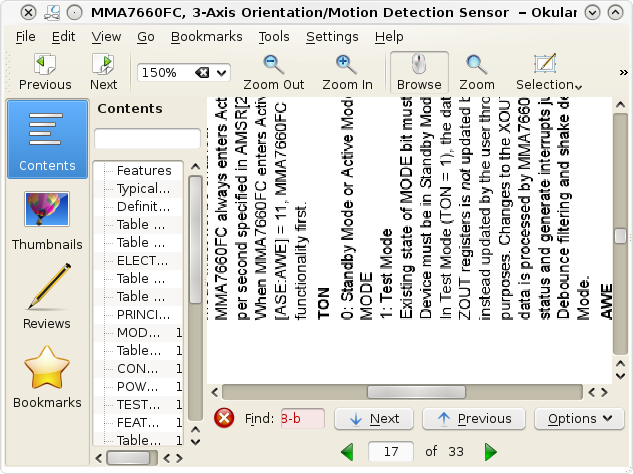Go to previous page green arrow
The height and width of the screenshot is (474, 633).
pos(347,451)
